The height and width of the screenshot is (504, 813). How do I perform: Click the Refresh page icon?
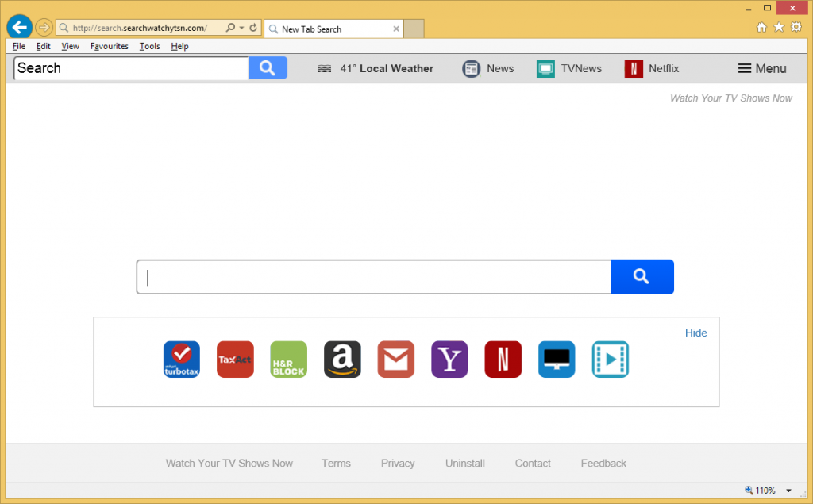point(253,28)
